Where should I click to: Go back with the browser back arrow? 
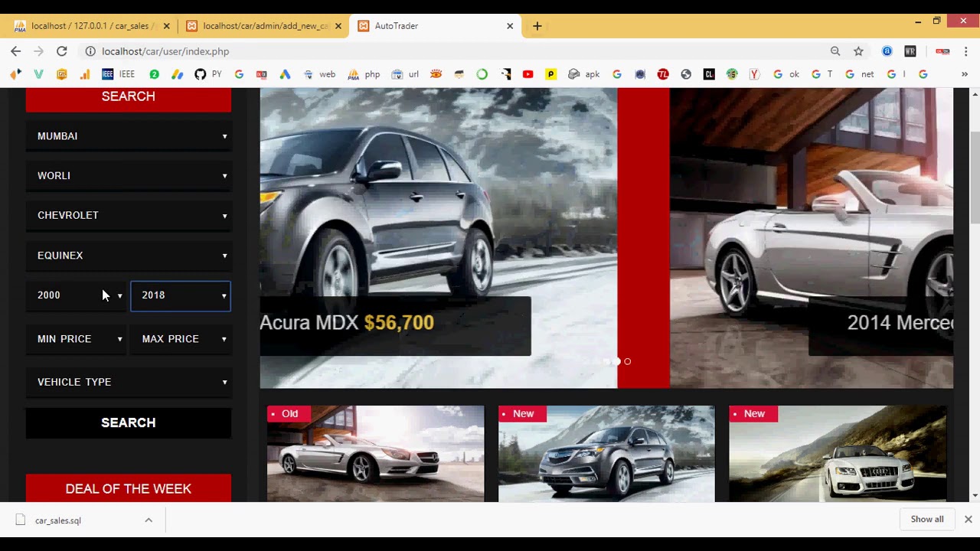[16, 51]
